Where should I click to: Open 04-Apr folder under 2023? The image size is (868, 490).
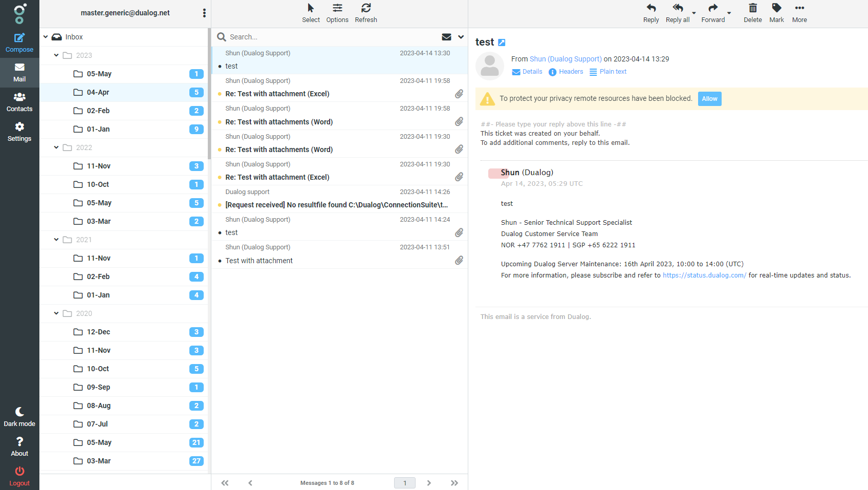tap(123, 92)
